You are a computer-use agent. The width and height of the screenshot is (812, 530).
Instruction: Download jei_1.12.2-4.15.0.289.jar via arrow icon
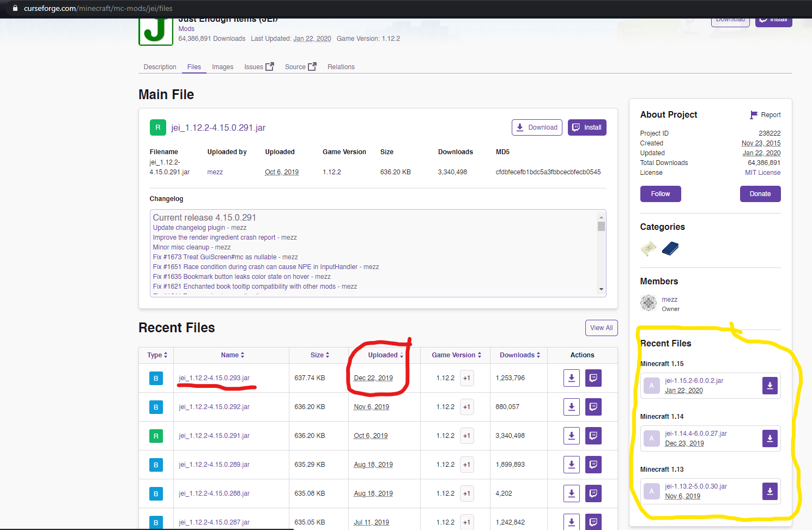572,465
